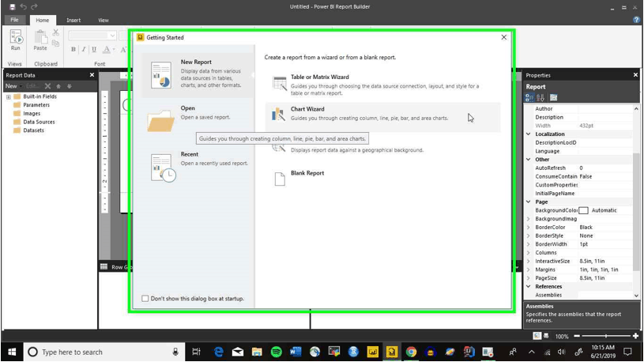Toggle Underline formatting
644x362 pixels.
tap(94, 49)
